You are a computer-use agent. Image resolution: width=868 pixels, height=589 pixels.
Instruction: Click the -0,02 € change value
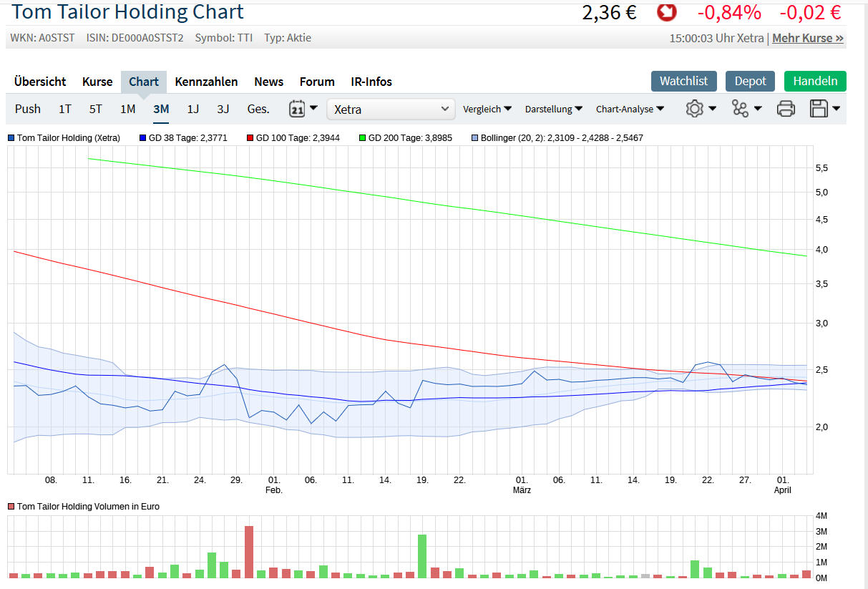click(810, 12)
